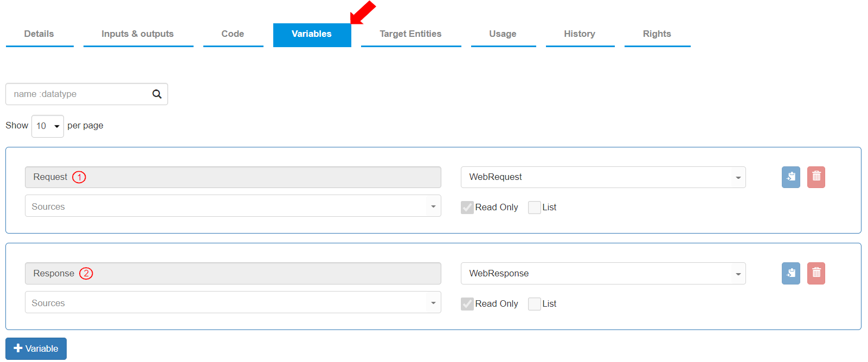Open the Inputs & outputs tab

138,34
